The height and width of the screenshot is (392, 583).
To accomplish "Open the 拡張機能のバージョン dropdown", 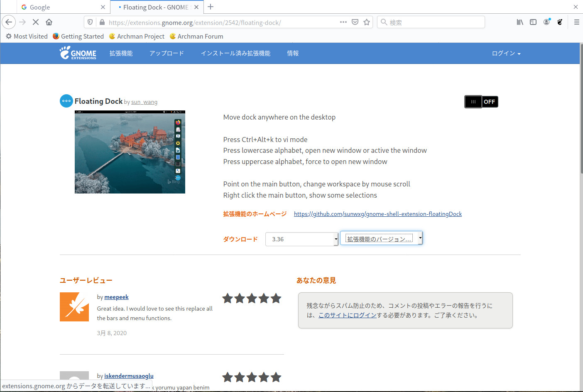I will tap(381, 238).
